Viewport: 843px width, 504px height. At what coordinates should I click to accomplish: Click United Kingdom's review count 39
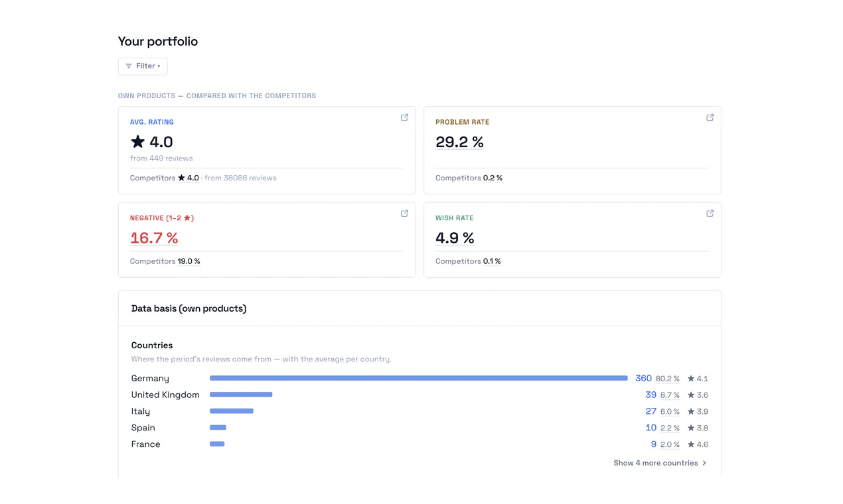pyautogui.click(x=651, y=395)
